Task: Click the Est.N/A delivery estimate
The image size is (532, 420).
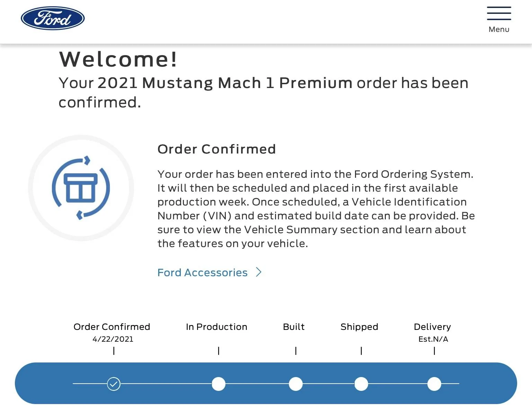Action: click(x=433, y=339)
